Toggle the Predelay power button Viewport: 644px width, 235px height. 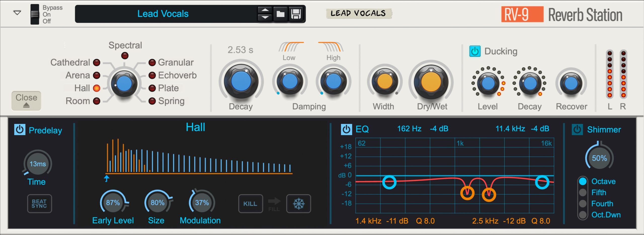[x=20, y=130]
